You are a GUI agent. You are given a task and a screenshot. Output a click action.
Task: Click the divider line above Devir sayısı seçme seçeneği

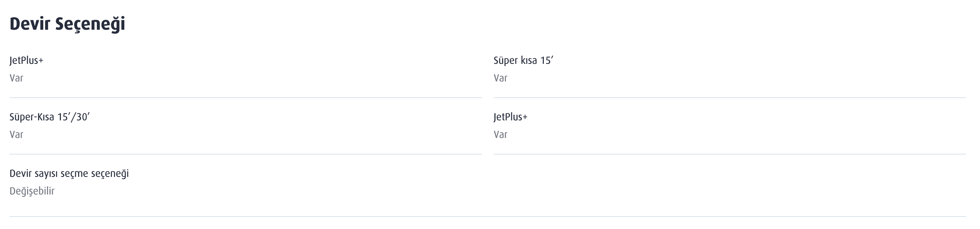click(x=245, y=154)
